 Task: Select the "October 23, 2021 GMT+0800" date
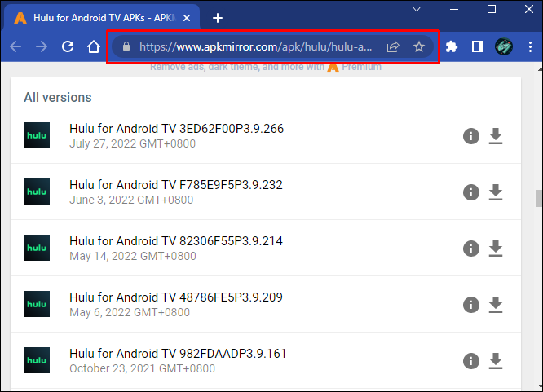(142, 368)
